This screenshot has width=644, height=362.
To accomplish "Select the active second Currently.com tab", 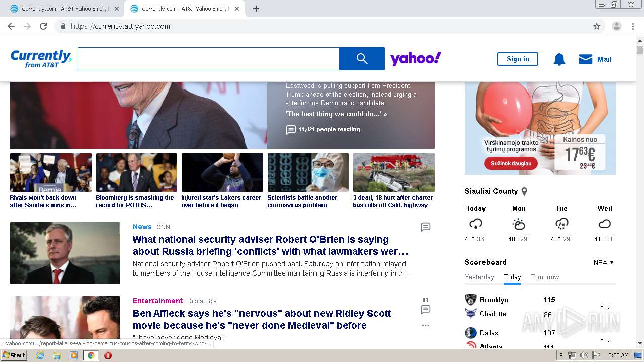I will (x=184, y=9).
